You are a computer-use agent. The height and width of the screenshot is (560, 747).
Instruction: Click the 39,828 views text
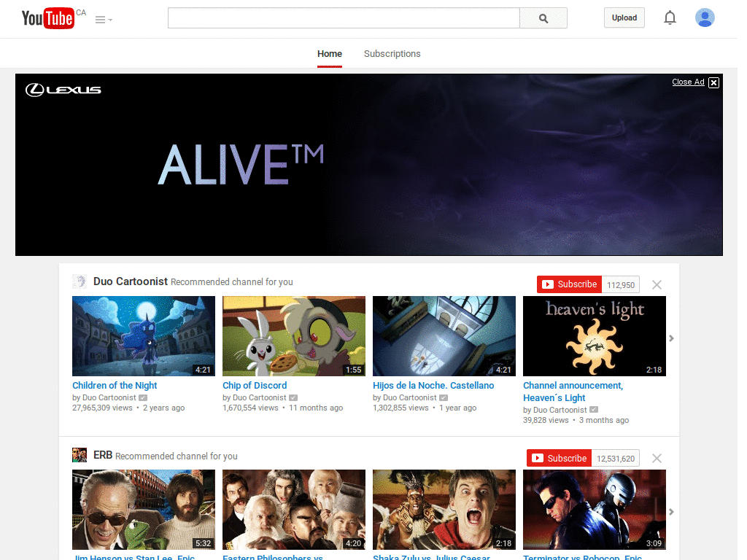click(546, 421)
